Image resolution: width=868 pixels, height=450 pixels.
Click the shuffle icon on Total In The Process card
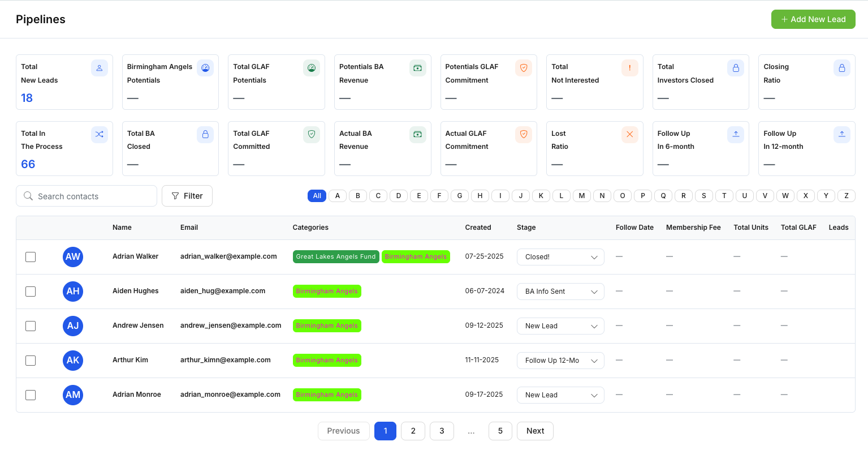click(99, 134)
